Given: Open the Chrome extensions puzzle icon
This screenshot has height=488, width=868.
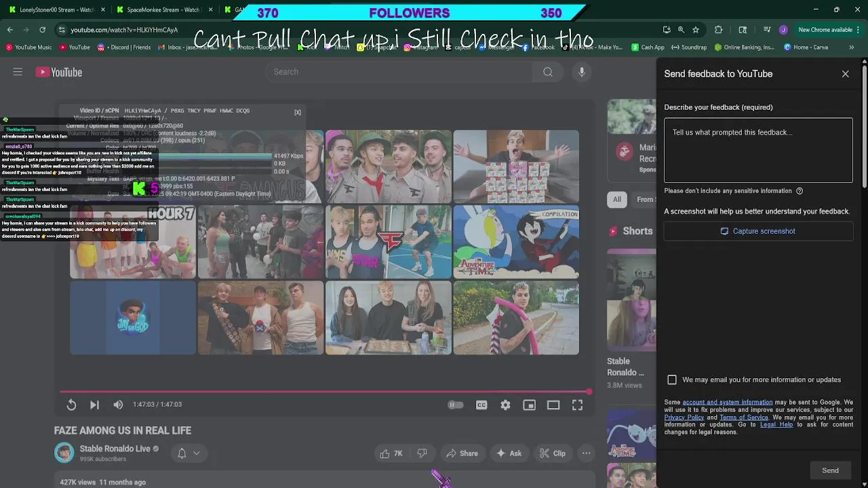Looking at the screenshot, I should coord(719,30).
